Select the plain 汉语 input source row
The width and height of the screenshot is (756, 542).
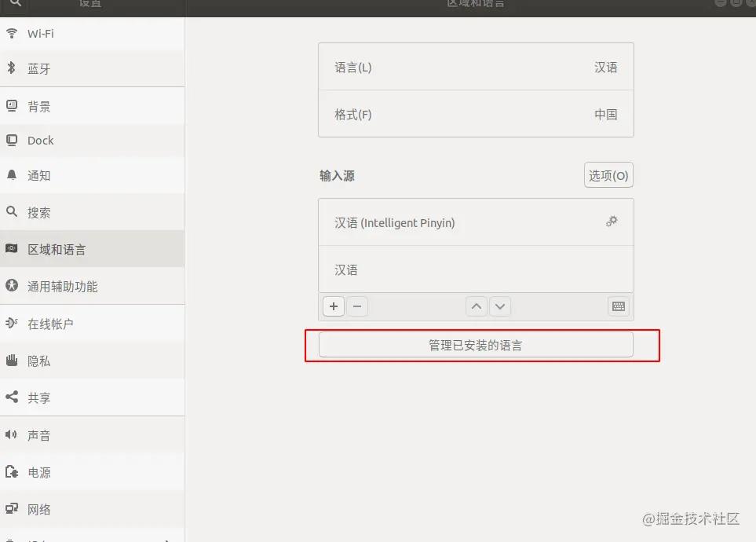pos(476,269)
